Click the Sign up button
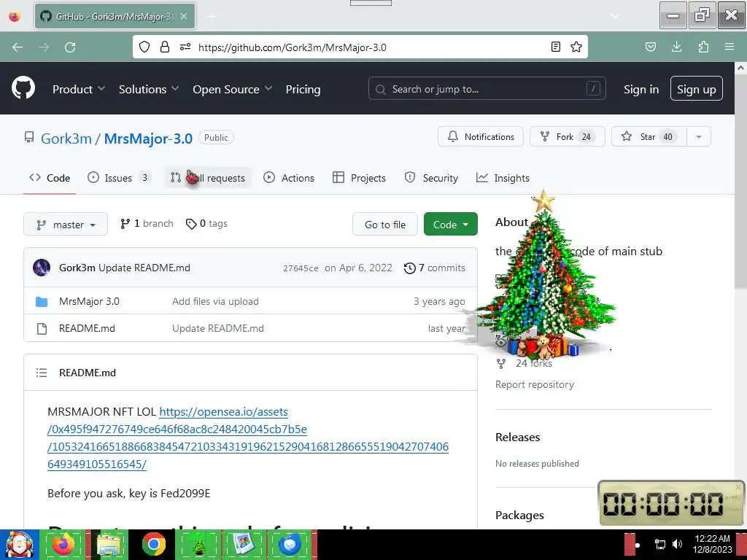This screenshot has width=747, height=560. pos(697,88)
